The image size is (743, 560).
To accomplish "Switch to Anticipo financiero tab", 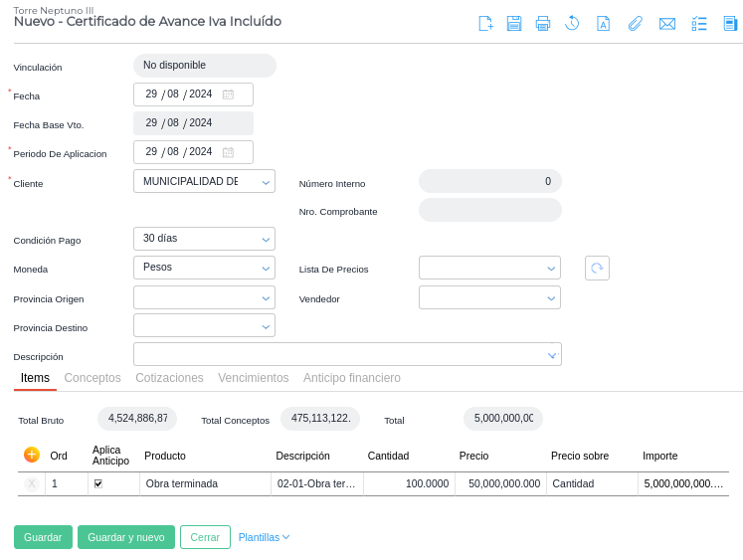I will click(351, 378).
